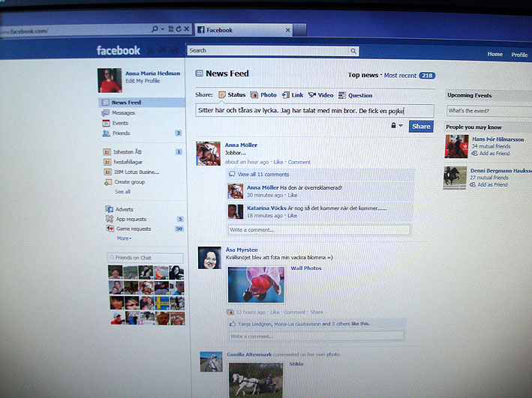
Task: Click Write a comment under Katarina's reply
Action: (x=319, y=230)
